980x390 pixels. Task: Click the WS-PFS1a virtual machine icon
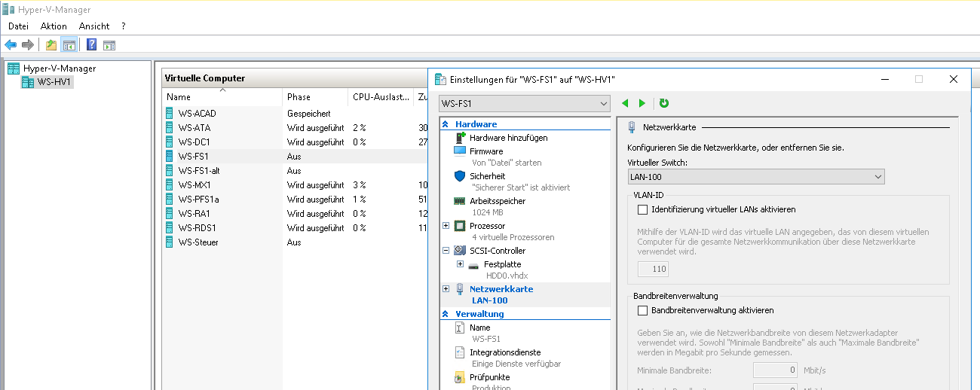click(x=170, y=199)
